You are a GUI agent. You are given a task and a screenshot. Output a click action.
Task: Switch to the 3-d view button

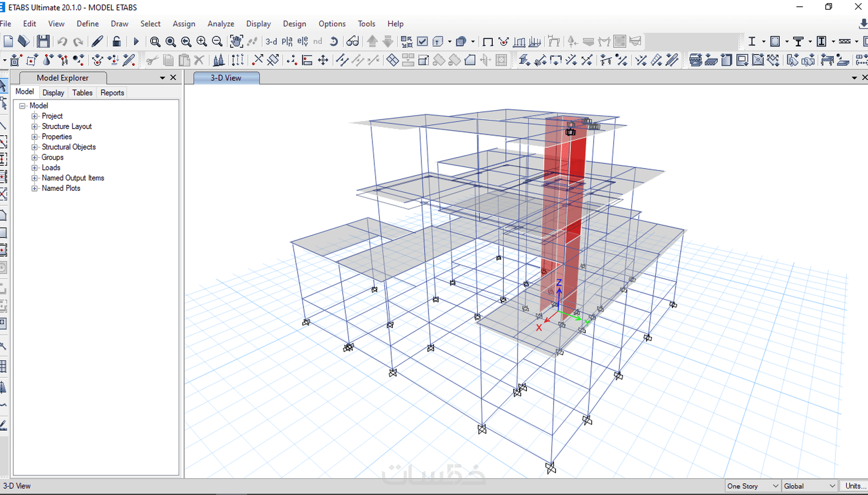point(271,42)
